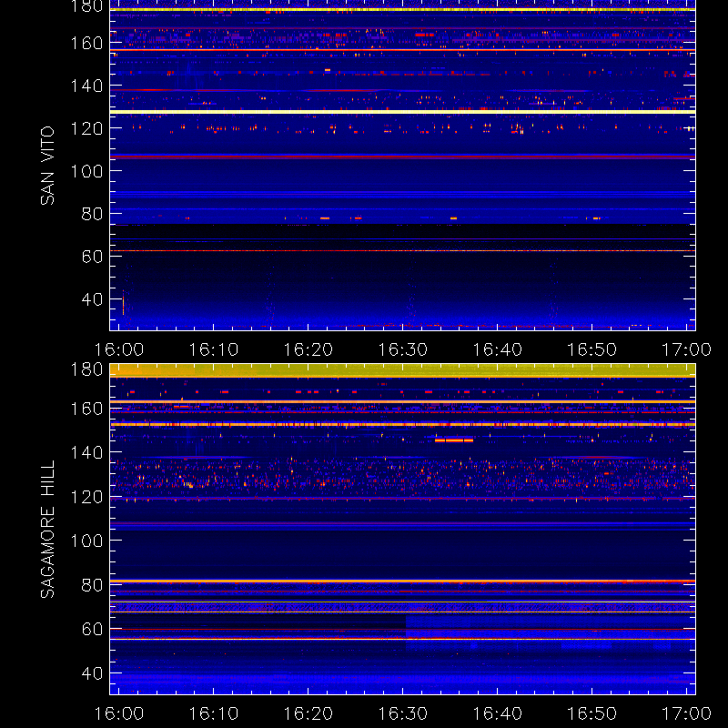Viewport: 728px width, 728px height.
Task: Pick the 40 label on Sagamore Hill axis
Action: [92, 673]
